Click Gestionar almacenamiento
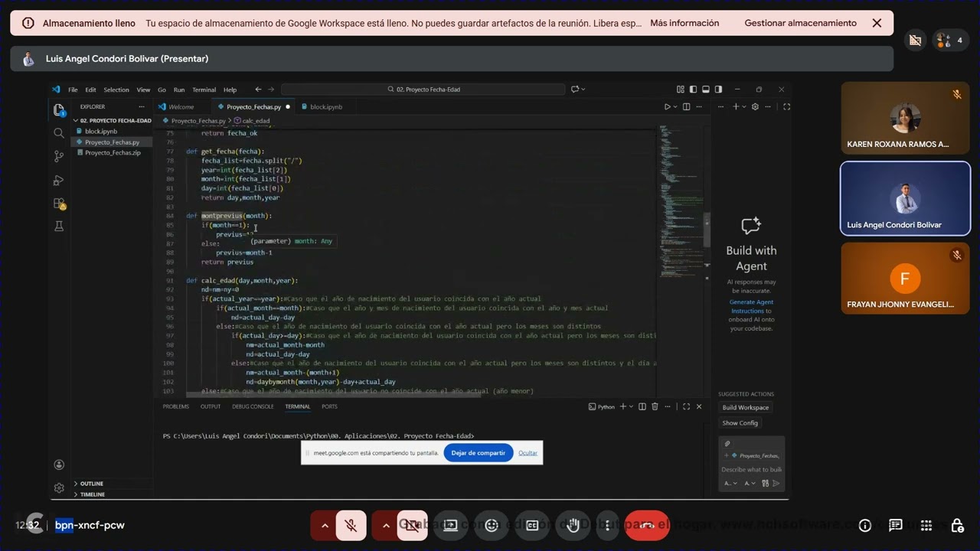 pos(800,23)
